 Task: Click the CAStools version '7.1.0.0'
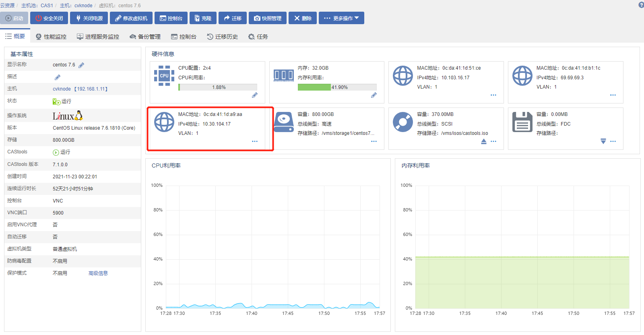[x=60, y=165]
